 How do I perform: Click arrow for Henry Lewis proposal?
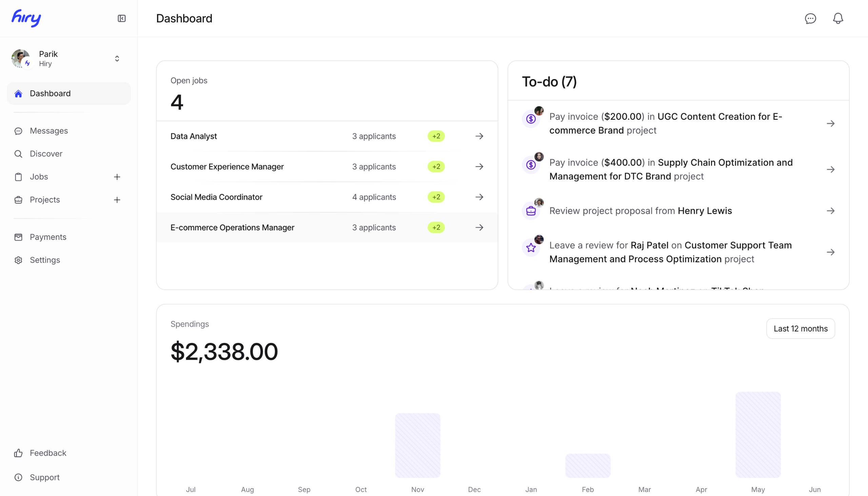tap(830, 211)
